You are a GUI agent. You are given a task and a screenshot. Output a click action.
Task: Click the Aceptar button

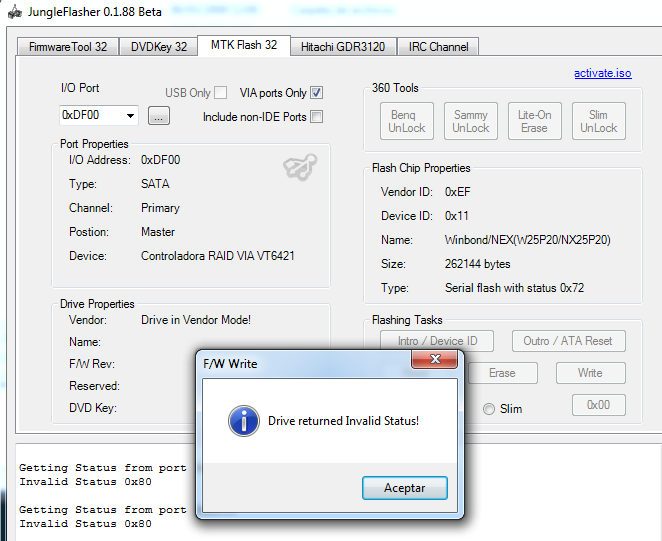coord(404,488)
